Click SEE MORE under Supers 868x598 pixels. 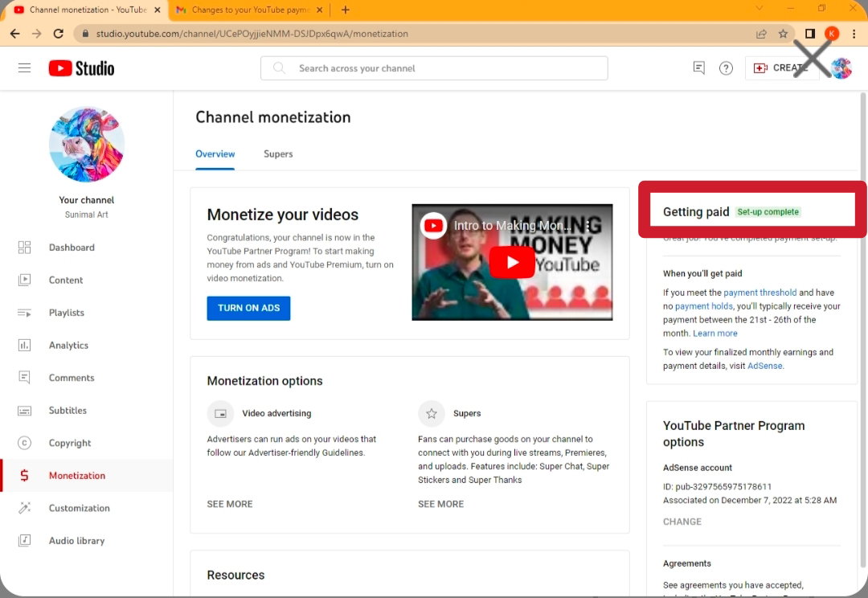pos(440,504)
